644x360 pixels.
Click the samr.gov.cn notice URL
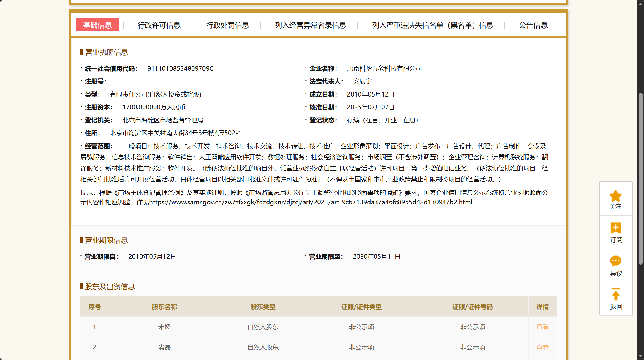311,202
